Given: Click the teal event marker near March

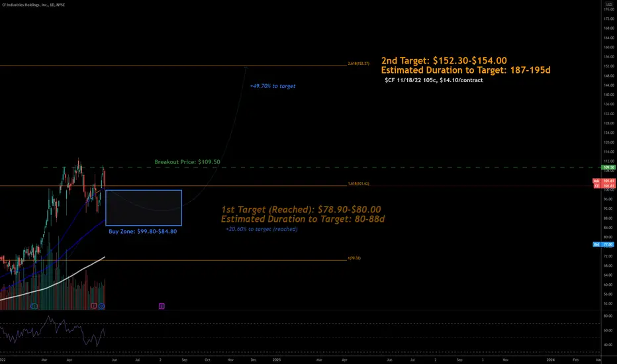Looking at the screenshot, I should 34,306.
